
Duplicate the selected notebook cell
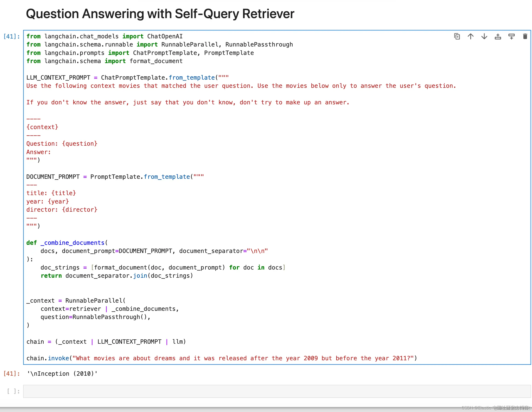coord(457,37)
